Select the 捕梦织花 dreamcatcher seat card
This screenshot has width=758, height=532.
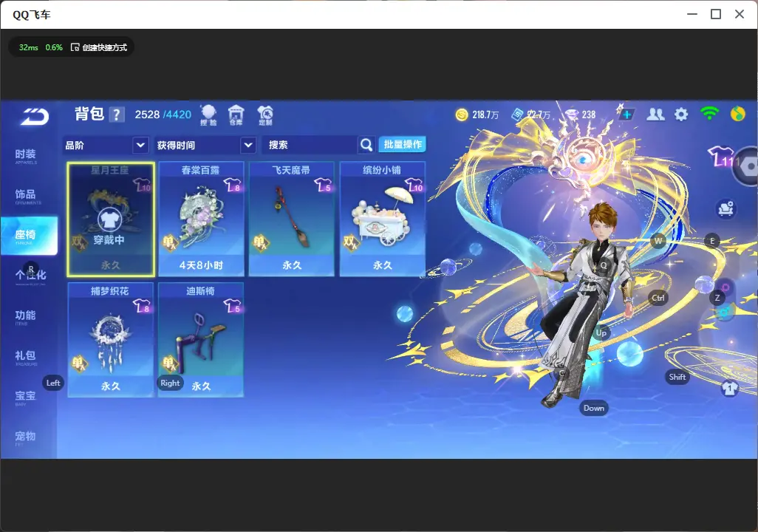click(111, 340)
